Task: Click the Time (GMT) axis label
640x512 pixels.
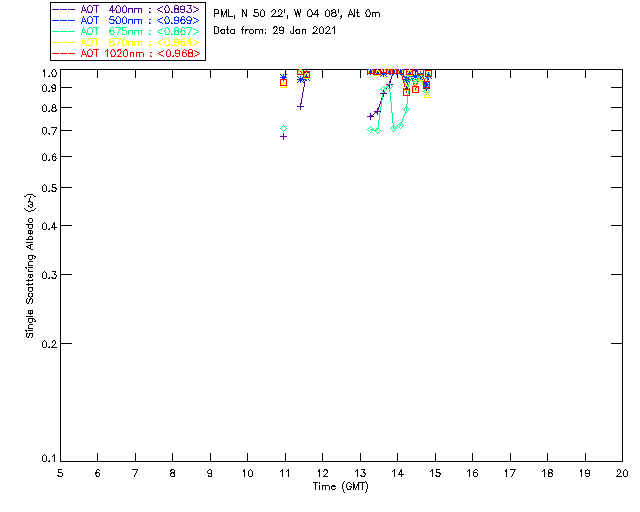Action: coord(340,486)
